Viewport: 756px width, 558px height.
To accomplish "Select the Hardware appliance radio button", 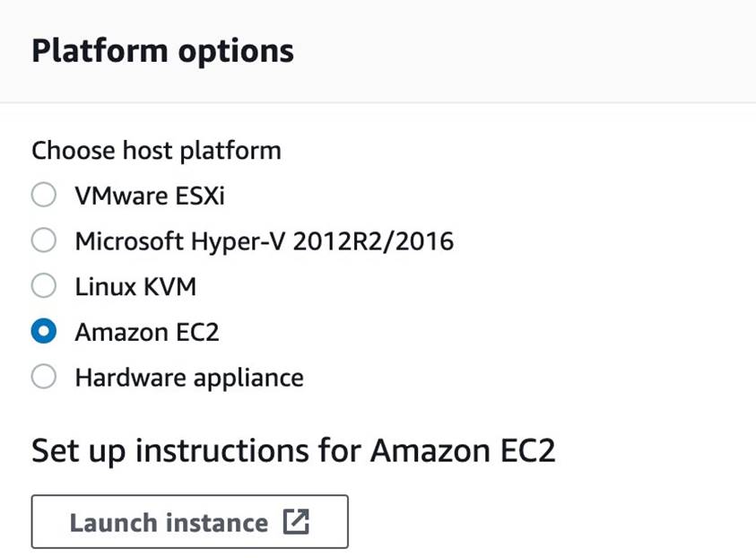I will 43,376.
